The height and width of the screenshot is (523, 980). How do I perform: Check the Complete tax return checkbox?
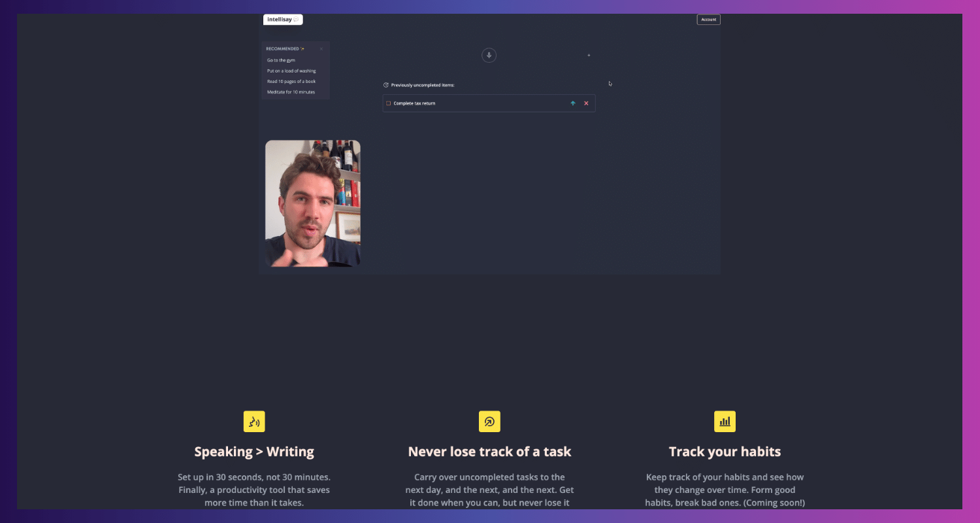click(x=389, y=103)
